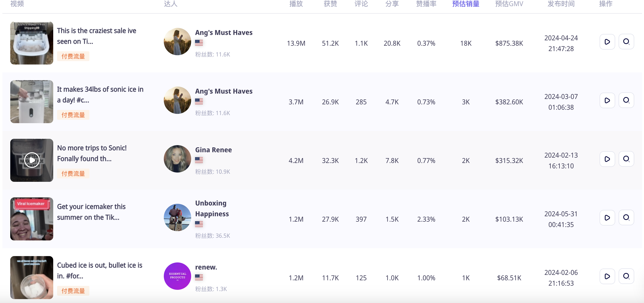Open the renew. creator name link
Viewport: 644px width, 303px height.
click(206, 267)
